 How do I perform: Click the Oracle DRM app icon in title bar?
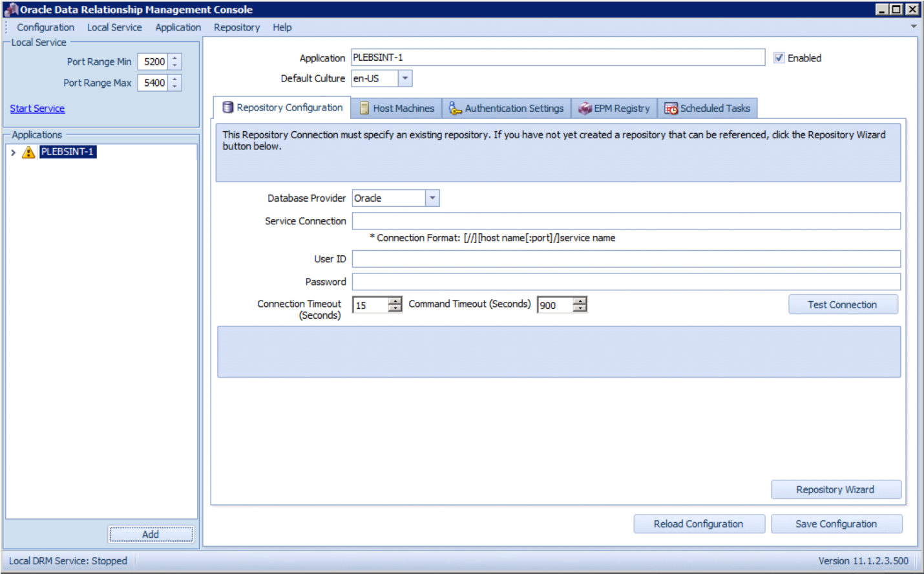click(10, 10)
